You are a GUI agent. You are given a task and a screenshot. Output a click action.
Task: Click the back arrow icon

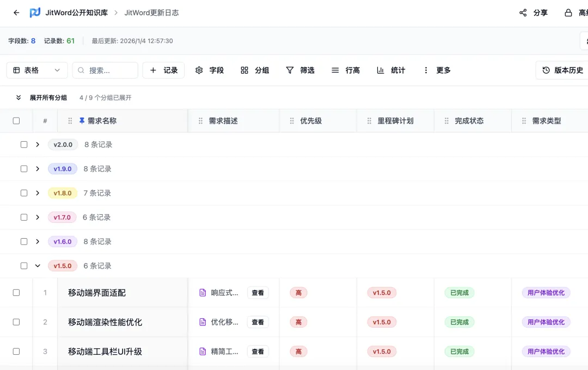click(16, 13)
